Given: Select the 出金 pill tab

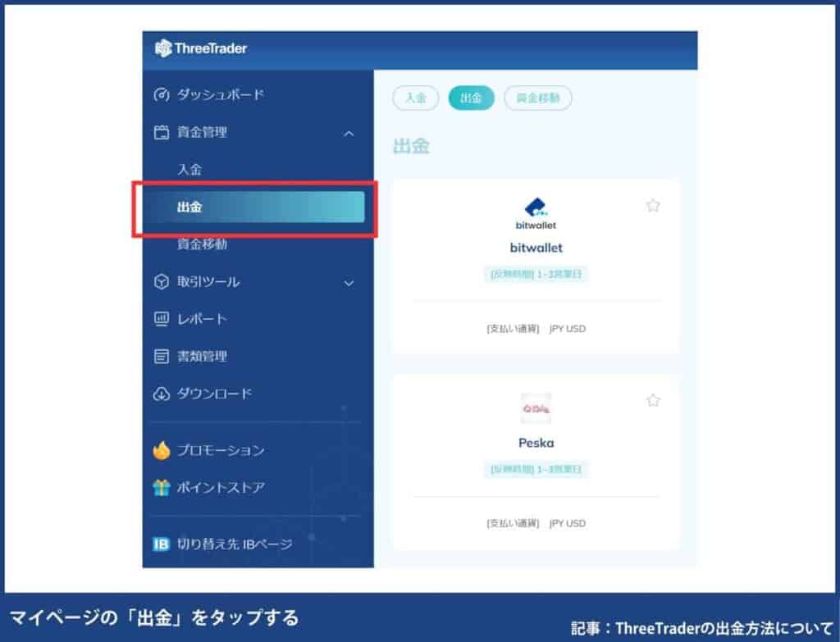Looking at the screenshot, I should [471, 98].
